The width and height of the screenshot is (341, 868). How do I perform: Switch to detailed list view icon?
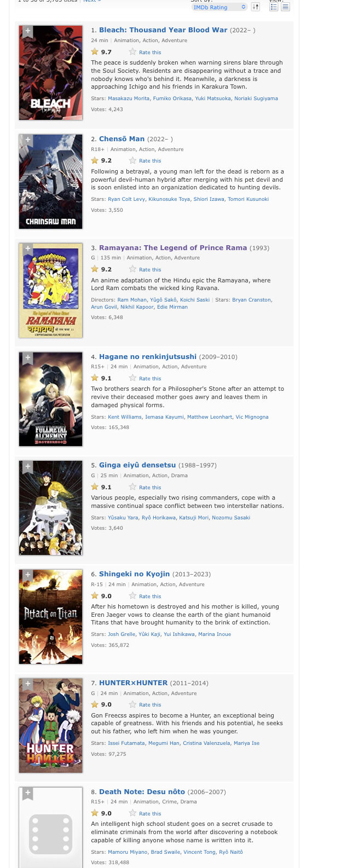click(x=274, y=7)
